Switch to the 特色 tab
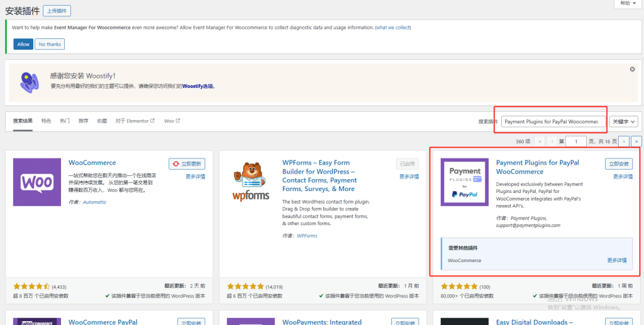The image size is (644, 325). [47, 121]
